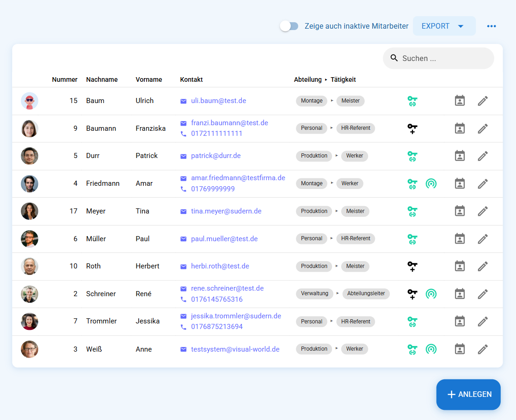Viewport: 516px width, 420px height.
Task: Click the green key-link icon for Friedmann
Action: (x=412, y=183)
